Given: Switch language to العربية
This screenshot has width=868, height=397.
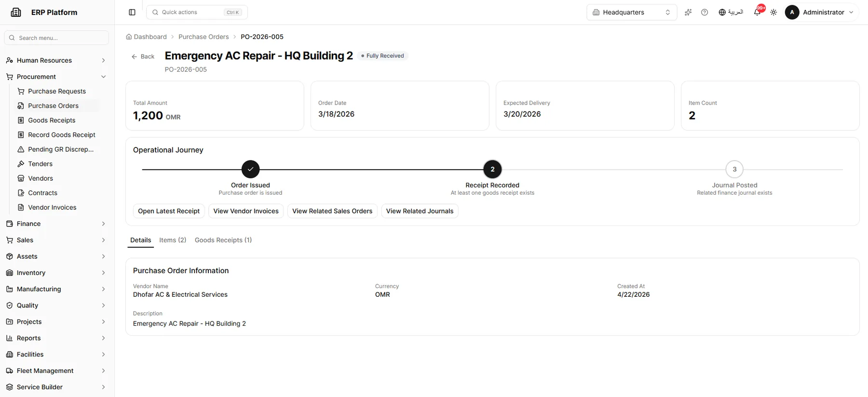Looking at the screenshot, I should [731, 12].
